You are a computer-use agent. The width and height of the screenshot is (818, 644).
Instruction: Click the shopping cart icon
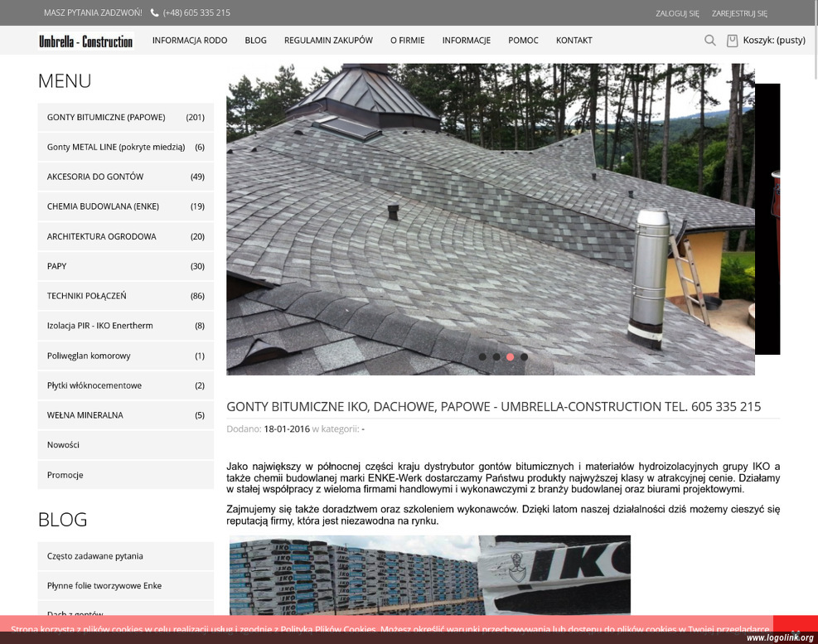732,41
